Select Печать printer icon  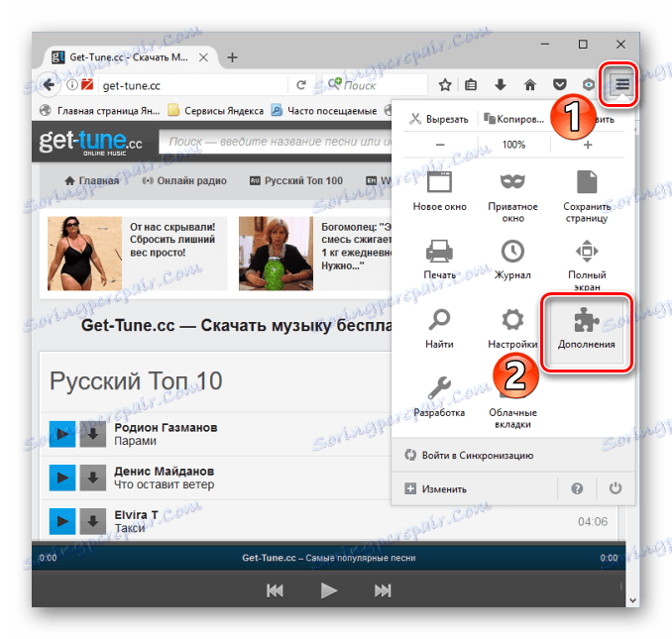click(x=439, y=260)
